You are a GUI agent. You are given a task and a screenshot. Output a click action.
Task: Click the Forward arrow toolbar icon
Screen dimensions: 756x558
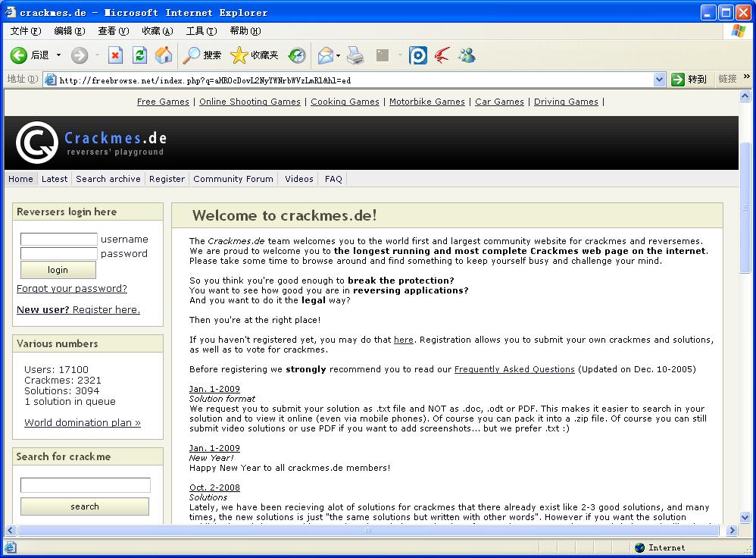point(80,55)
